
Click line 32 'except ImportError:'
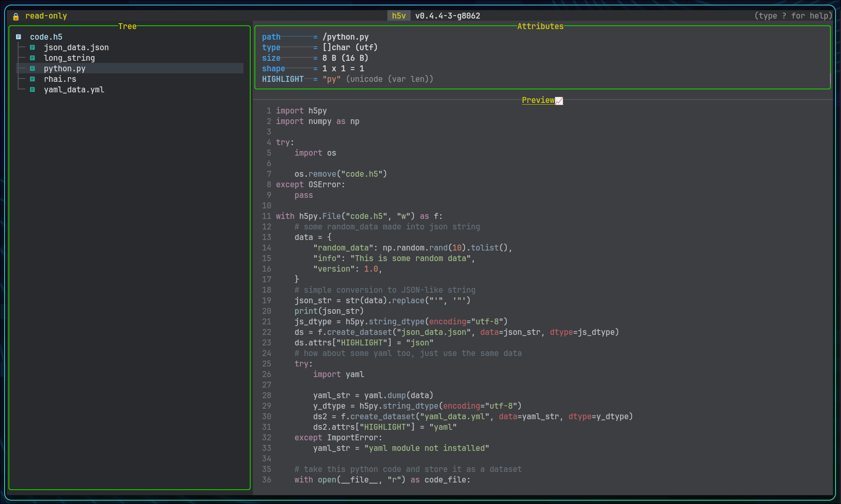338,437
